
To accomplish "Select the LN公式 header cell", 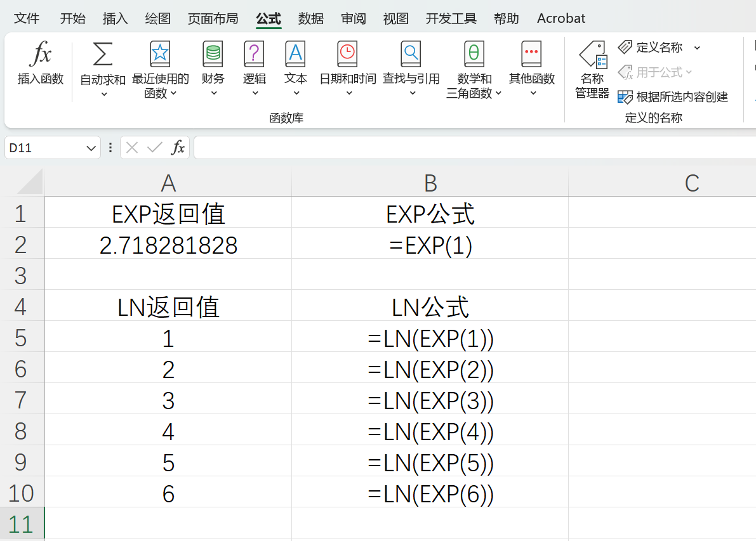I will pos(430,306).
